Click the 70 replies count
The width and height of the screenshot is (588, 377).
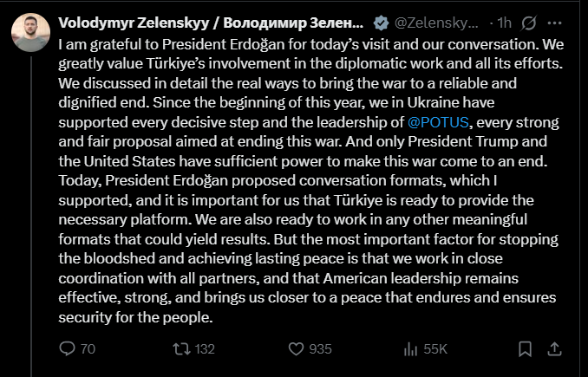pos(87,349)
